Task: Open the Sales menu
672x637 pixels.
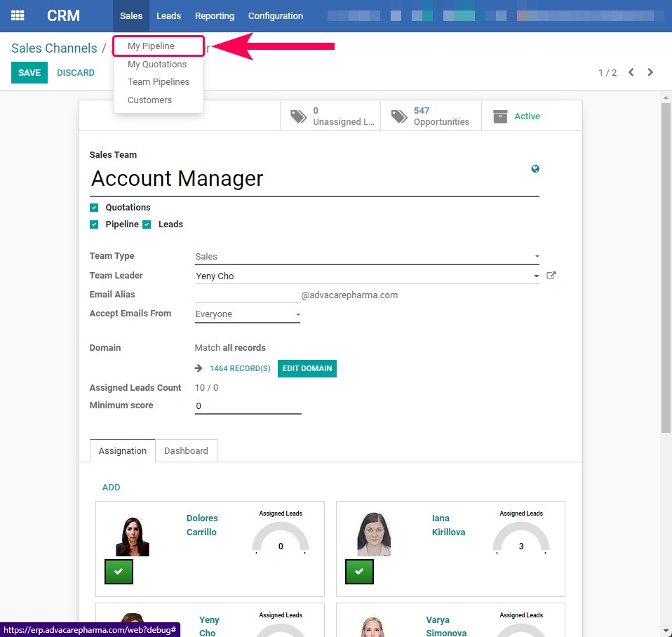Action: [x=131, y=16]
